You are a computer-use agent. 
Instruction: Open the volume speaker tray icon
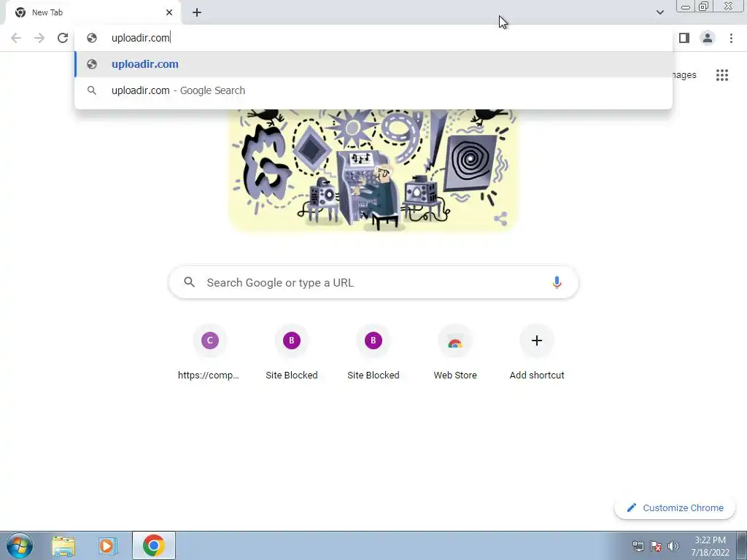click(673, 546)
